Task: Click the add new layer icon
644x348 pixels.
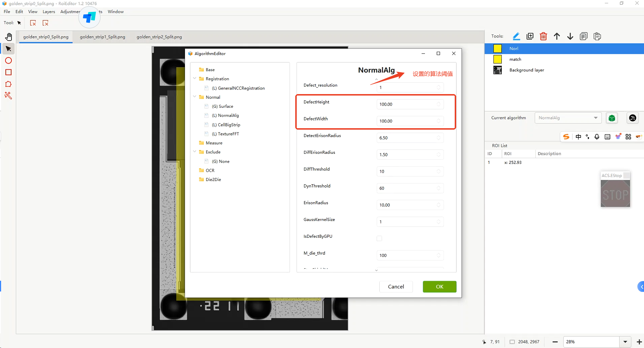Action: coord(530,36)
